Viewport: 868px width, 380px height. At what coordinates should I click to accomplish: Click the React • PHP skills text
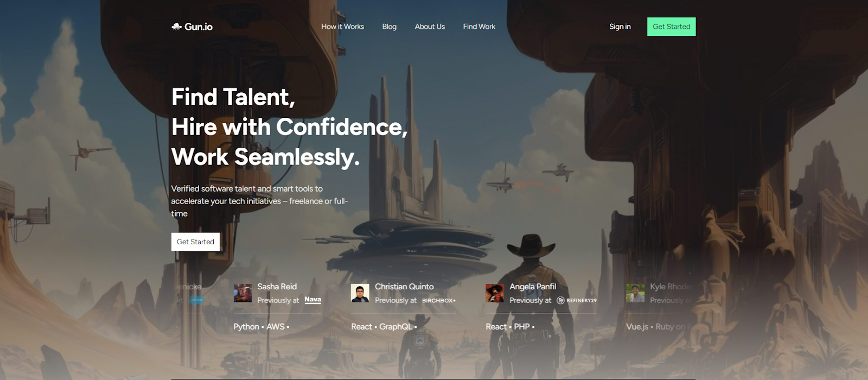click(x=510, y=327)
